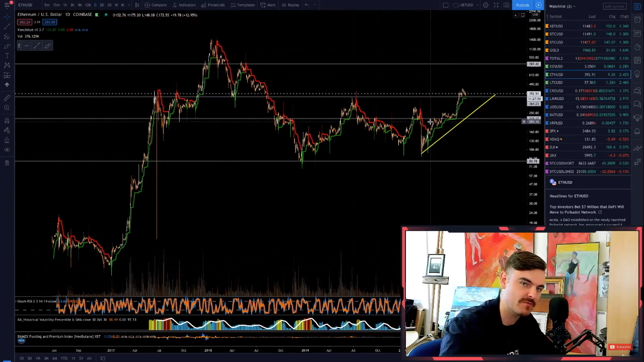Select the pitchfork tool in left sidebar
This screenshot has width=644, height=362.
[x=7, y=36]
